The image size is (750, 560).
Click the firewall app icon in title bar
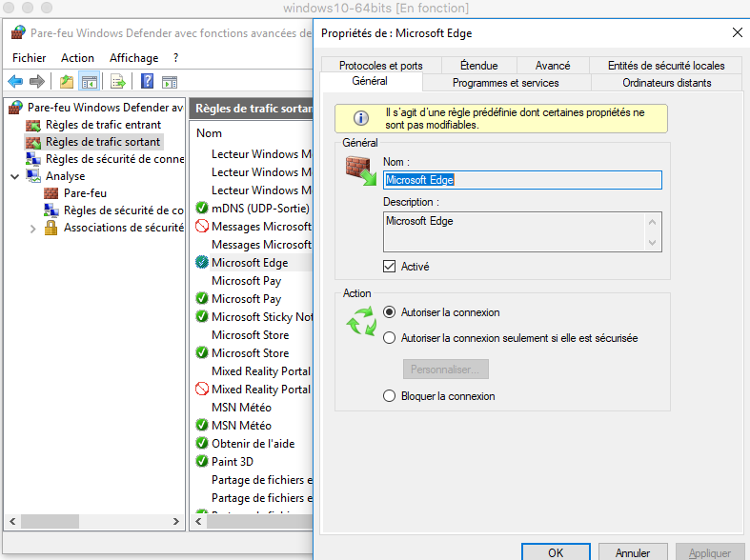click(18, 32)
